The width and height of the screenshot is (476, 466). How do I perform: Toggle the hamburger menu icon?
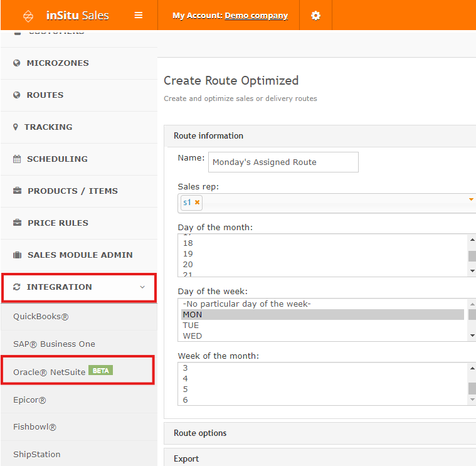point(139,15)
